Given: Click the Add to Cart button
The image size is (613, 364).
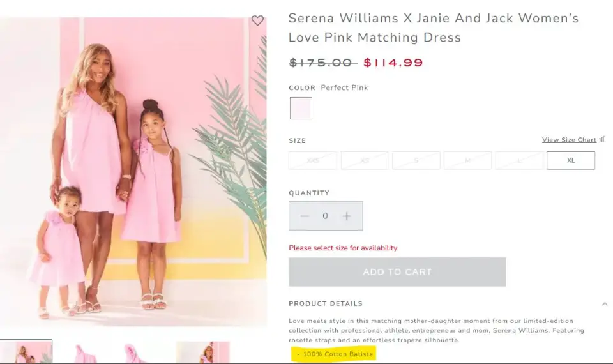Looking at the screenshot, I should tap(397, 272).
